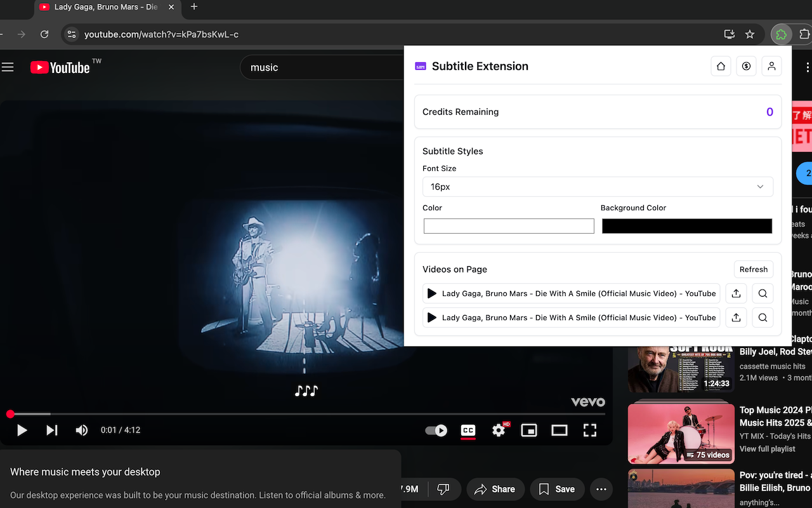The image size is (812, 508).
Task: Skip to the next video
Action: 52,431
